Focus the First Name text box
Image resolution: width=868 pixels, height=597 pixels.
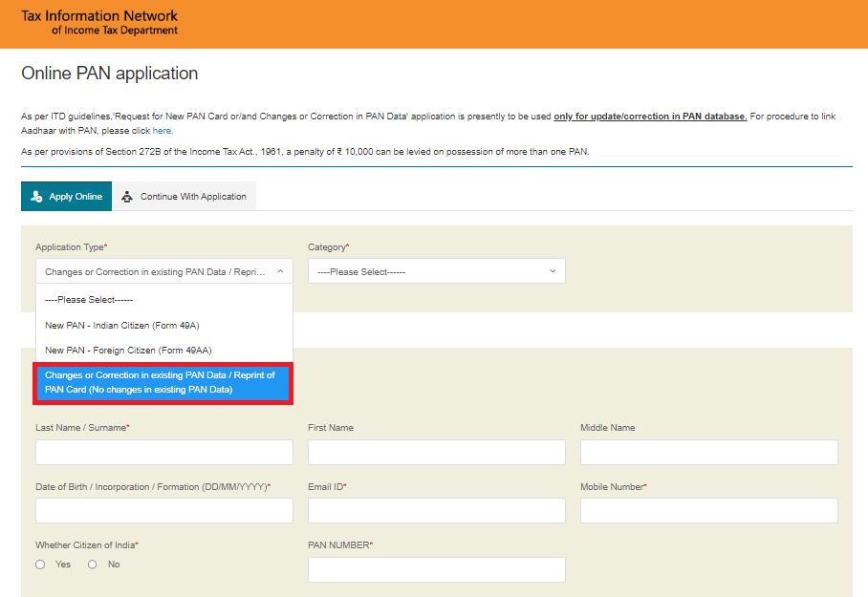[x=436, y=452]
